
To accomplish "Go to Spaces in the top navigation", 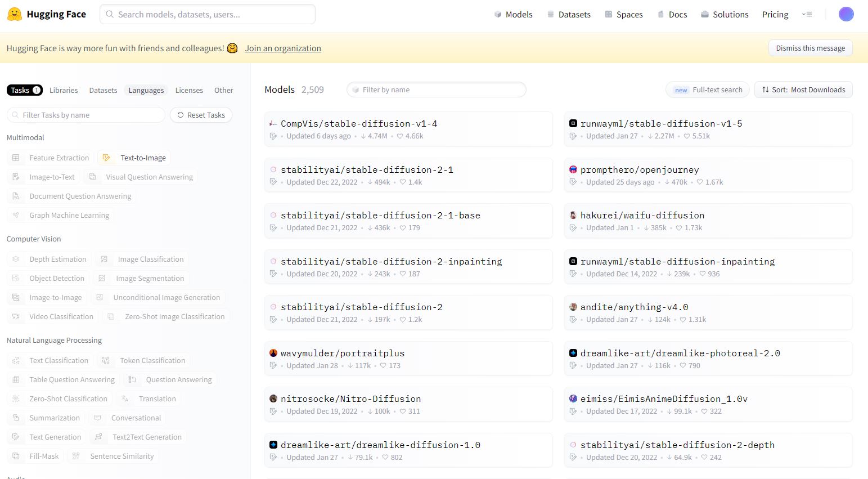I will click(x=623, y=14).
